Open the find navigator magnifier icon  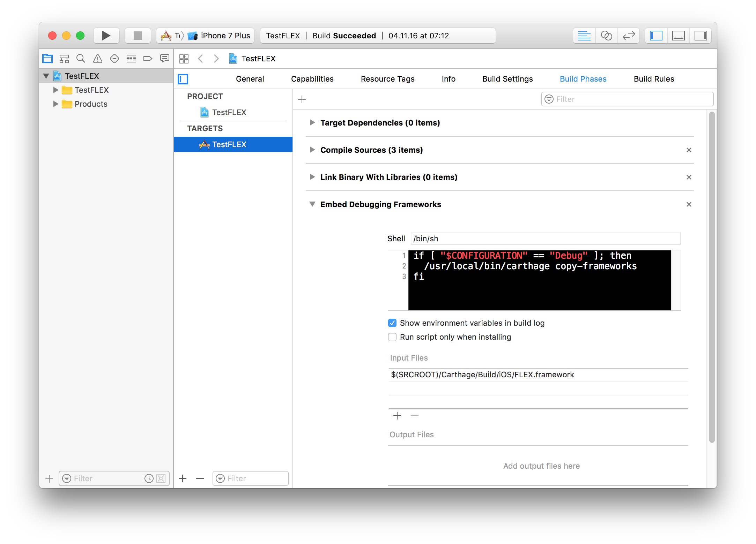(x=81, y=59)
